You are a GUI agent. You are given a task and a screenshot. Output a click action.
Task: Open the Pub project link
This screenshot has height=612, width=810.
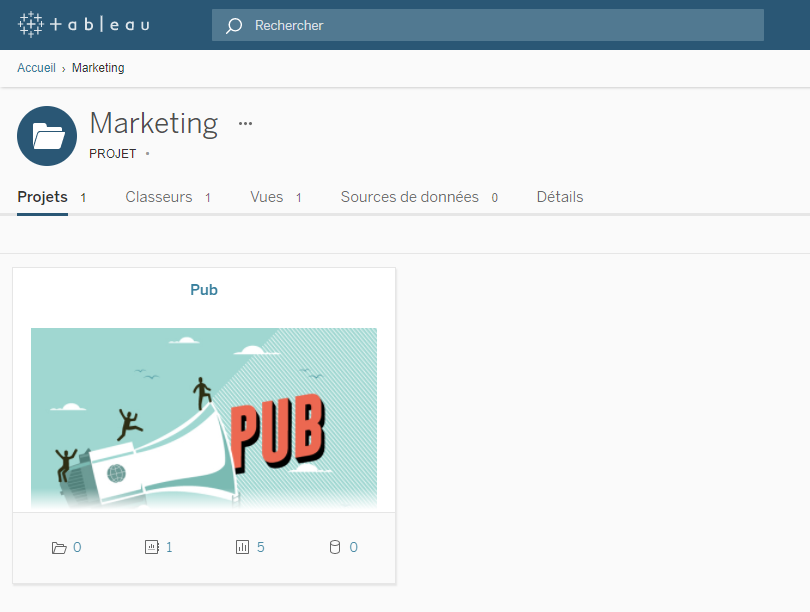pos(203,289)
